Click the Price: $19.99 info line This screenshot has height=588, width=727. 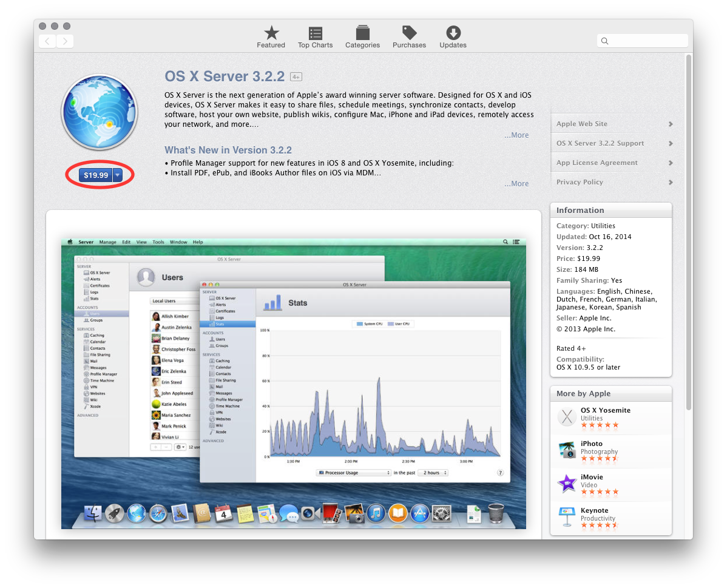578,259
